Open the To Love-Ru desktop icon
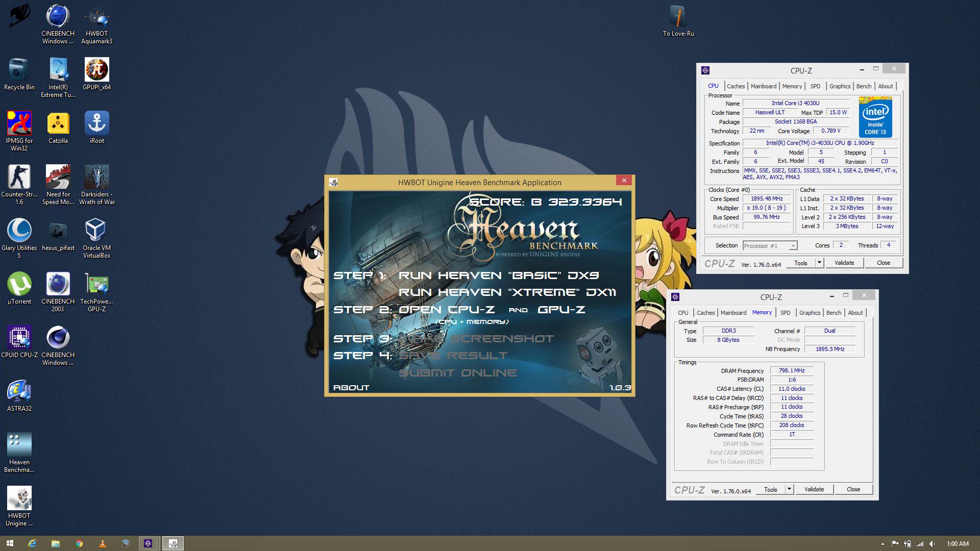The width and height of the screenshot is (980, 551). 678,21
